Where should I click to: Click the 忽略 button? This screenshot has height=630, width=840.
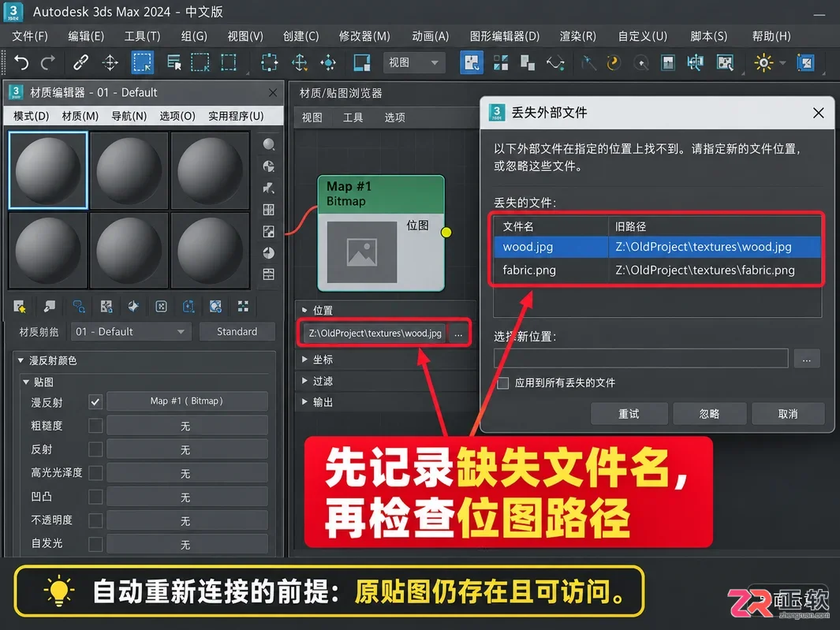tap(709, 414)
